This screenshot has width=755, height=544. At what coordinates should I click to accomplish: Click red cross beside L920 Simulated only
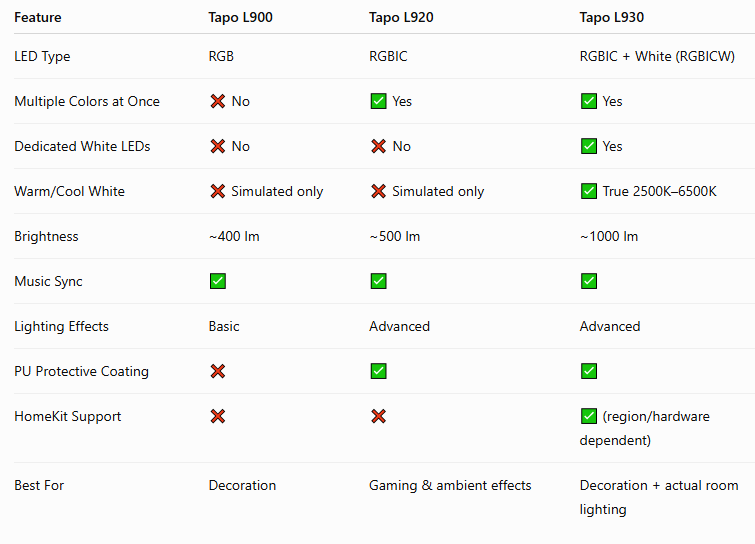pos(378,191)
